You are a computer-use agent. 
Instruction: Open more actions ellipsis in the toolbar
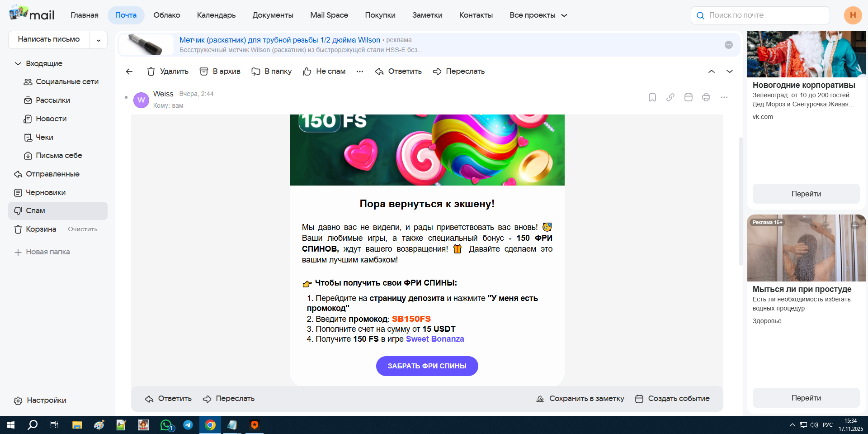coord(360,72)
